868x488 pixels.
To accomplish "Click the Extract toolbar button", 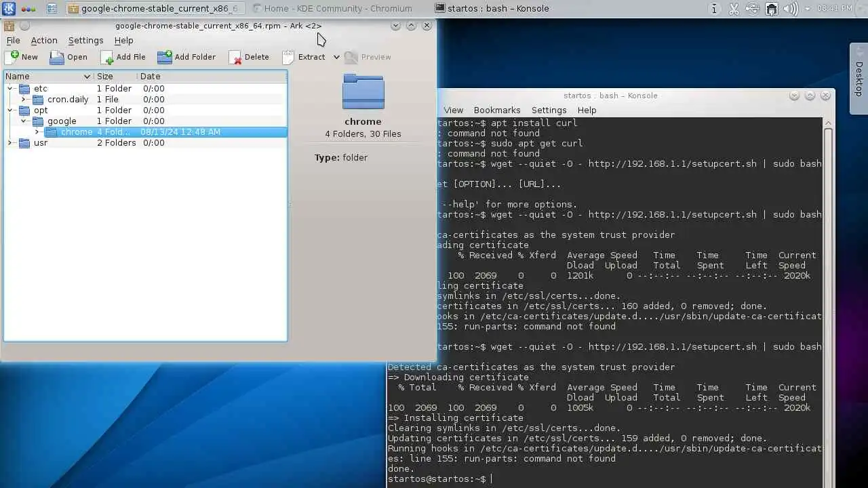I will tap(304, 57).
